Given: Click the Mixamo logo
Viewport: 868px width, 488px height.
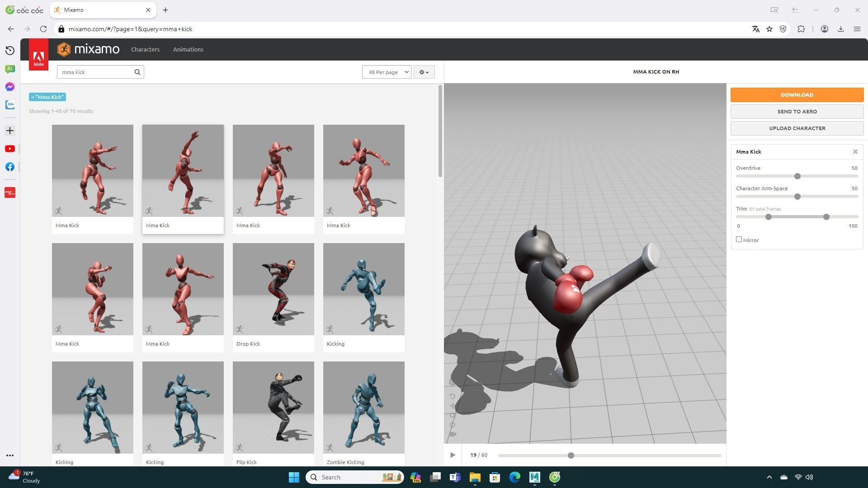Looking at the screenshot, I should (x=89, y=49).
